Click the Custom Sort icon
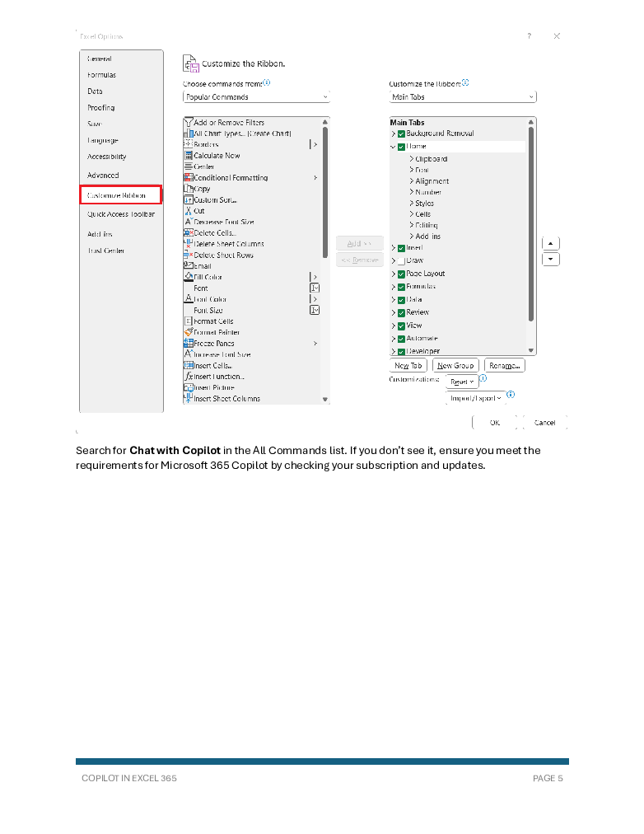The height and width of the screenshot is (834, 644). tap(188, 199)
